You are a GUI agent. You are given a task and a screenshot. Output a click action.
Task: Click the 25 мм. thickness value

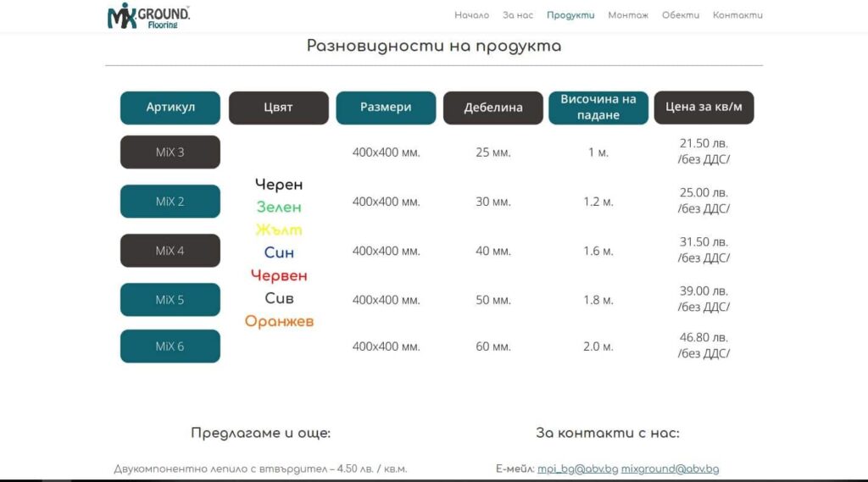493,152
